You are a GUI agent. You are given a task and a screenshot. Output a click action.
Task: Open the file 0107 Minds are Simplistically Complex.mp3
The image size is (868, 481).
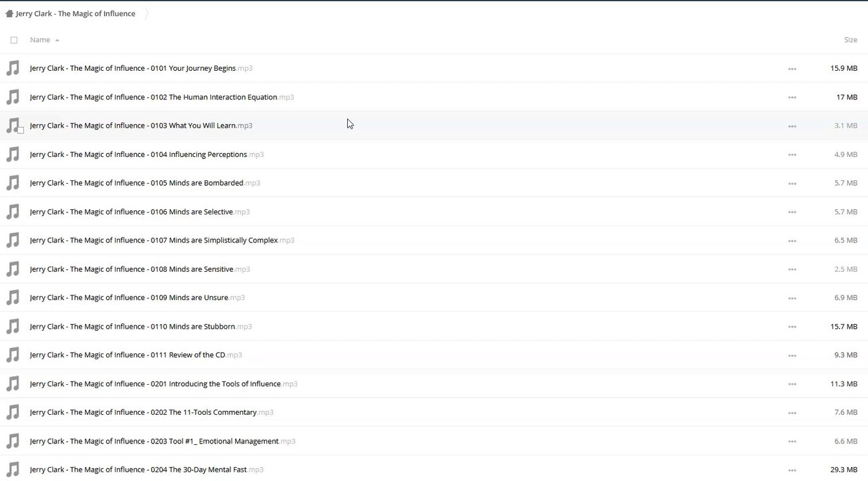coord(162,240)
